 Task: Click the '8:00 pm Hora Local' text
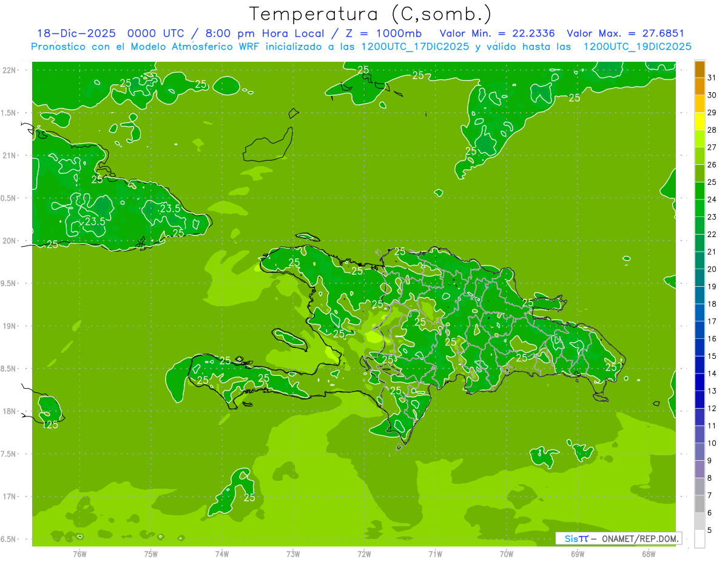264,33
